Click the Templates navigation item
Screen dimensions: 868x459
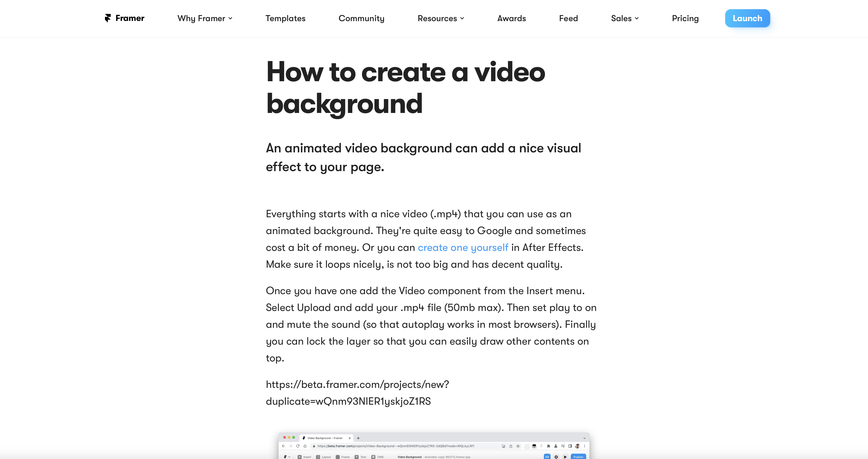click(285, 18)
